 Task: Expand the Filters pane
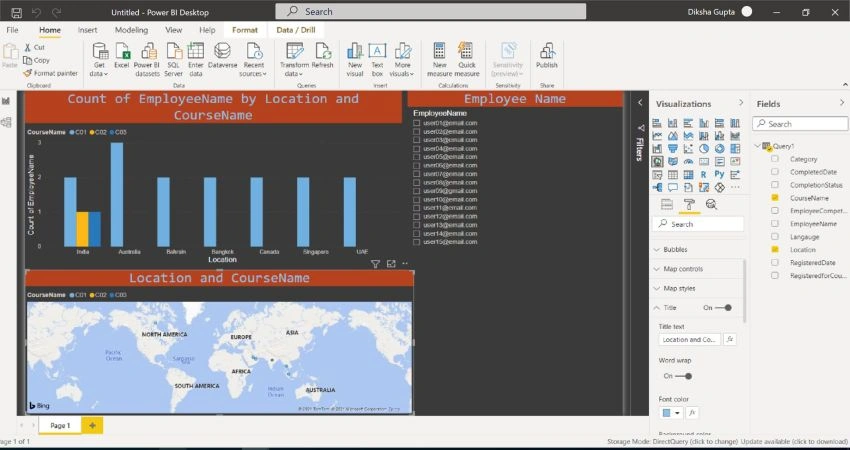640,102
